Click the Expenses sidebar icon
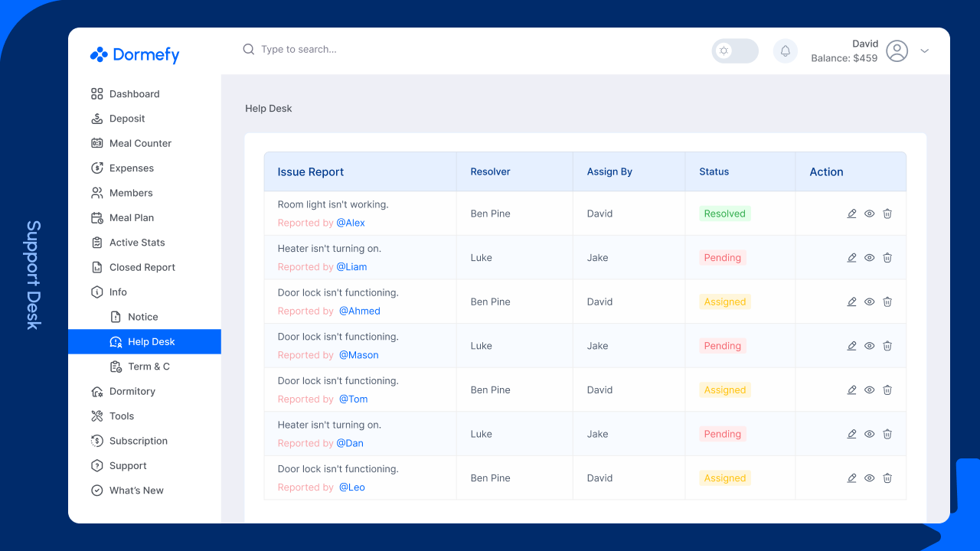The image size is (980, 551). pyautogui.click(x=96, y=168)
